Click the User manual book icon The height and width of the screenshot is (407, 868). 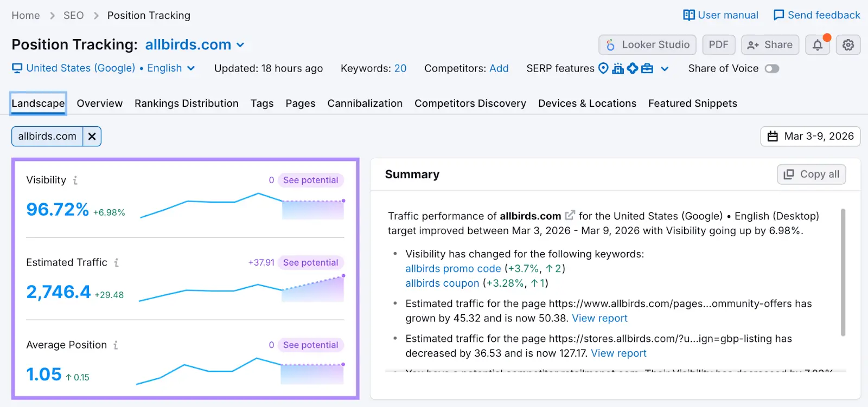tap(688, 15)
